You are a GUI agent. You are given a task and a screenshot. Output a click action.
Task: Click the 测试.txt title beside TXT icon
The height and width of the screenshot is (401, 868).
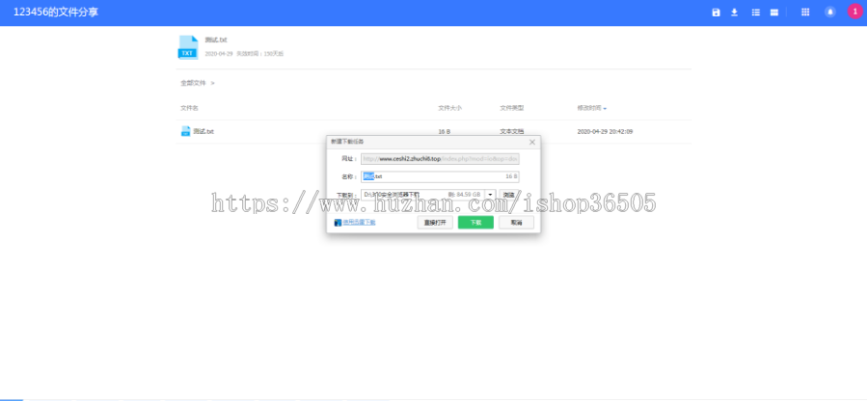[x=216, y=40]
